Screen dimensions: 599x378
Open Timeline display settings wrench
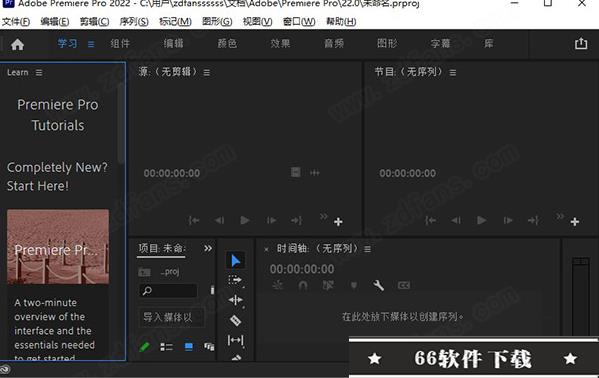378,285
